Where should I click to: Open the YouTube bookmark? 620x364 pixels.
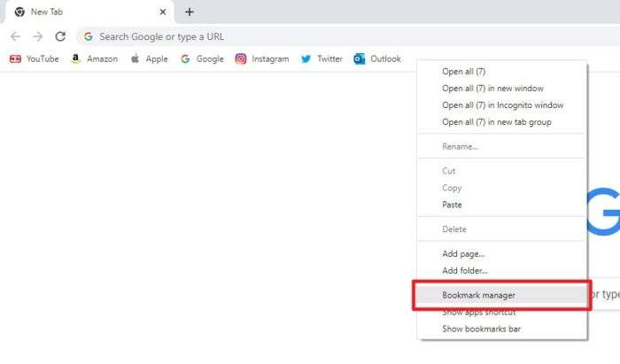(x=34, y=58)
